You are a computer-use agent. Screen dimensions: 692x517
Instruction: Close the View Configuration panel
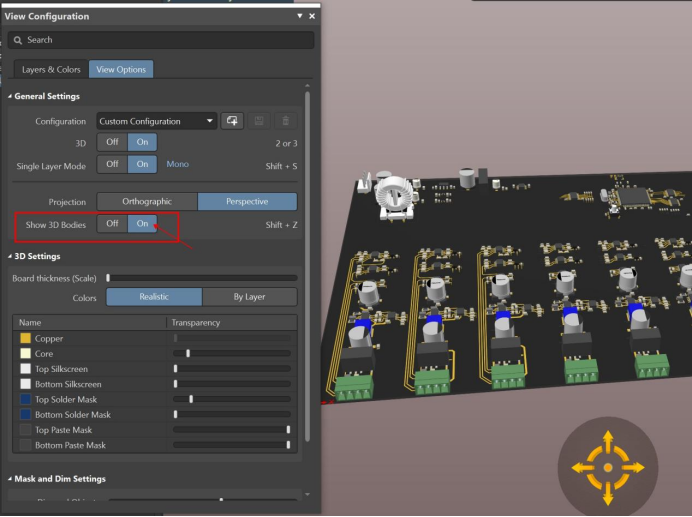coord(311,17)
